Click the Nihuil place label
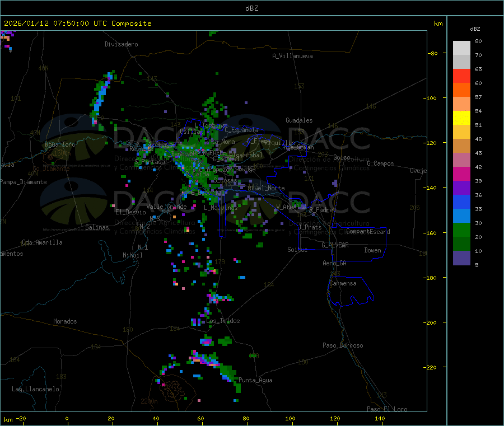This screenshot has width=504, height=426. tap(132, 255)
